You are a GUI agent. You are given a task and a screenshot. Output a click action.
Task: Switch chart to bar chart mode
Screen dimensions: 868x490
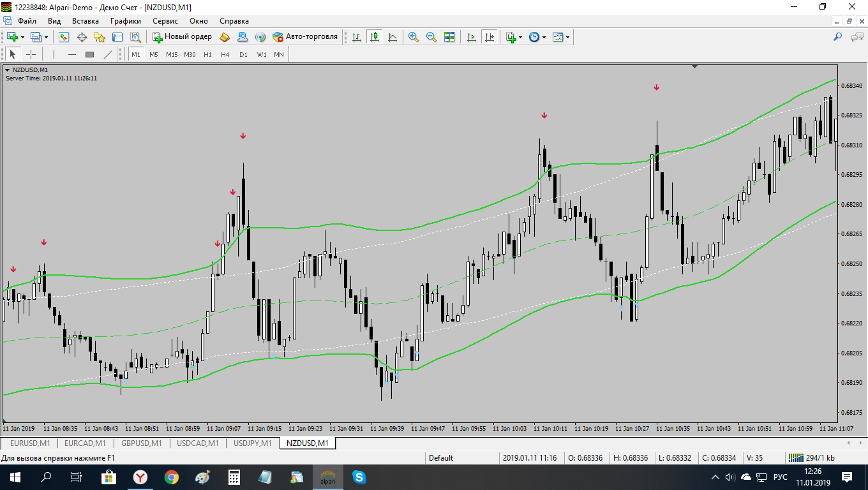[357, 37]
